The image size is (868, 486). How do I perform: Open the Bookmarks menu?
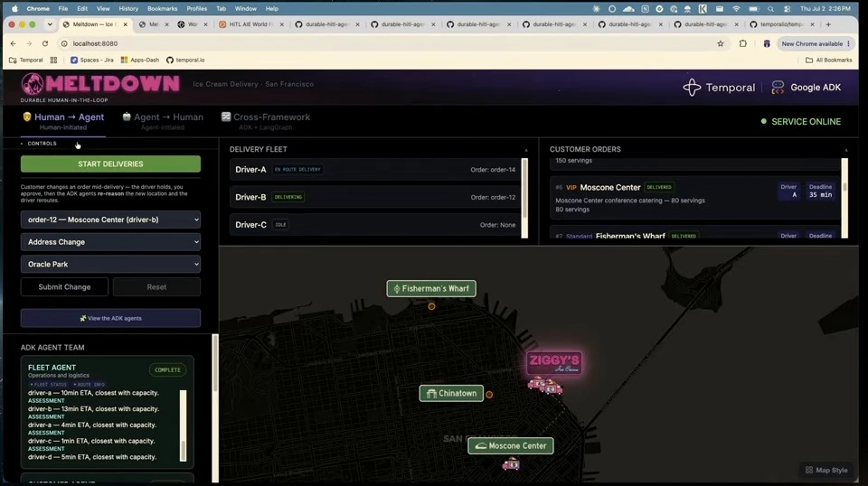point(162,9)
